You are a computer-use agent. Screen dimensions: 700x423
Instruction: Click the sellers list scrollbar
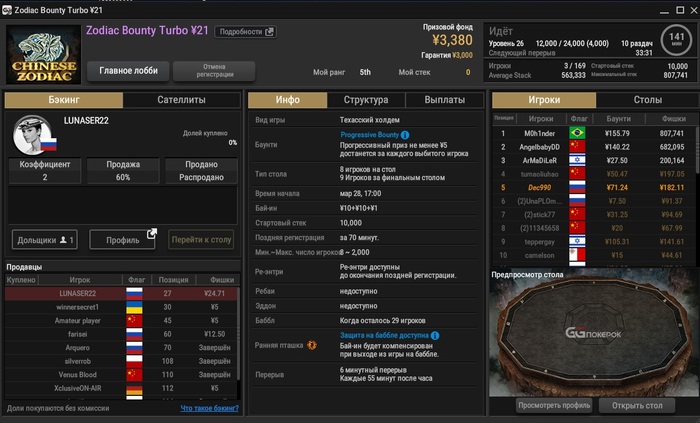click(238, 335)
